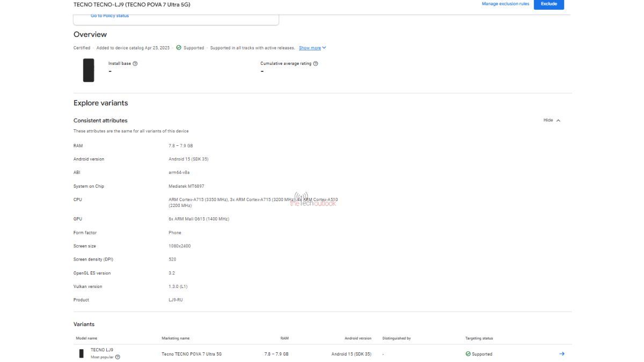644x362 pixels.
Task: Expand details with Show more
Action: (x=310, y=48)
